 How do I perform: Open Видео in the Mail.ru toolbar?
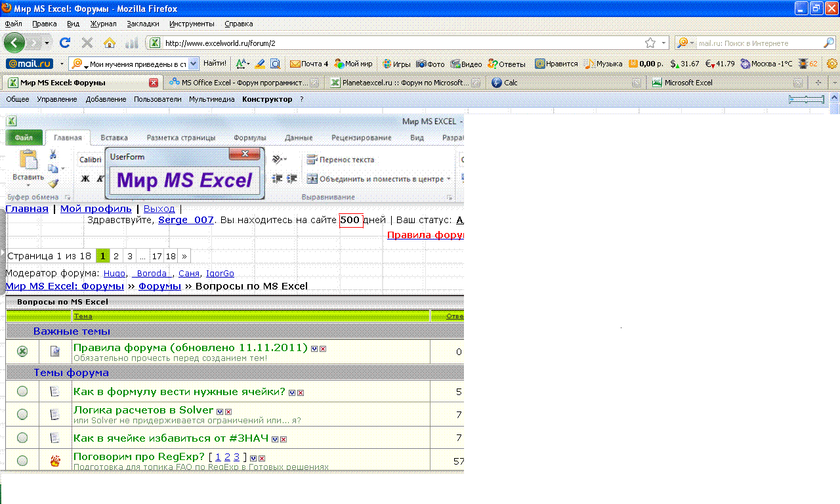pyautogui.click(x=466, y=64)
